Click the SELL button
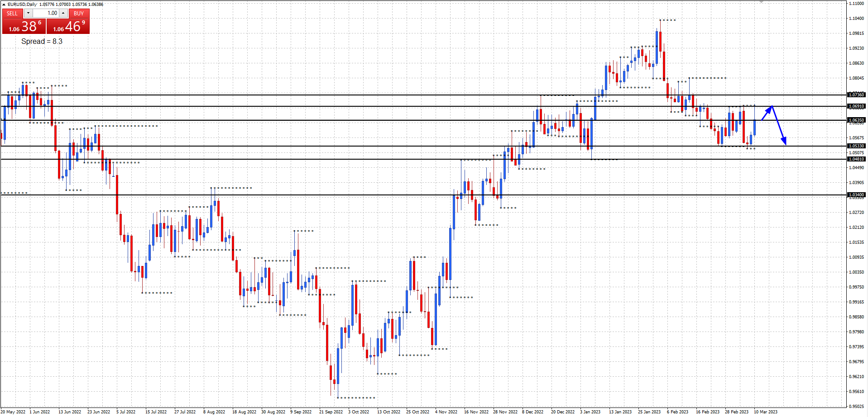The height and width of the screenshot is (417, 868). point(12,13)
